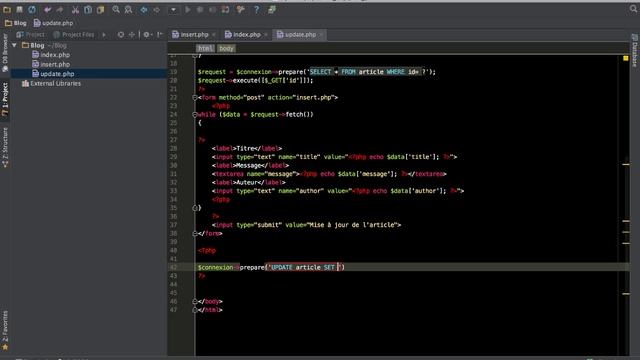Screen dimensions: 640x360
Task: Open the Structure tool window
Action: tap(5, 147)
